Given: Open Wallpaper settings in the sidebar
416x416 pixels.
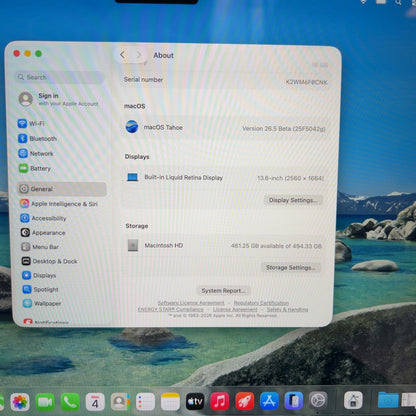Looking at the screenshot, I should pos(42,303).
